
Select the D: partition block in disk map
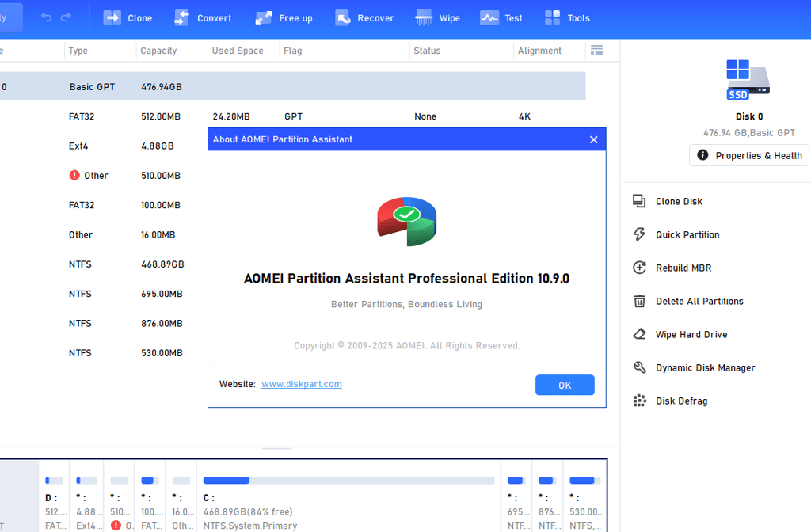(55, 496)
